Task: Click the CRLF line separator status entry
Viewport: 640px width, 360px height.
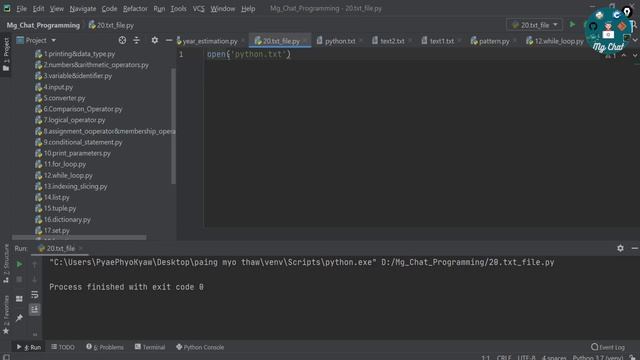Action: click(504, 358)
